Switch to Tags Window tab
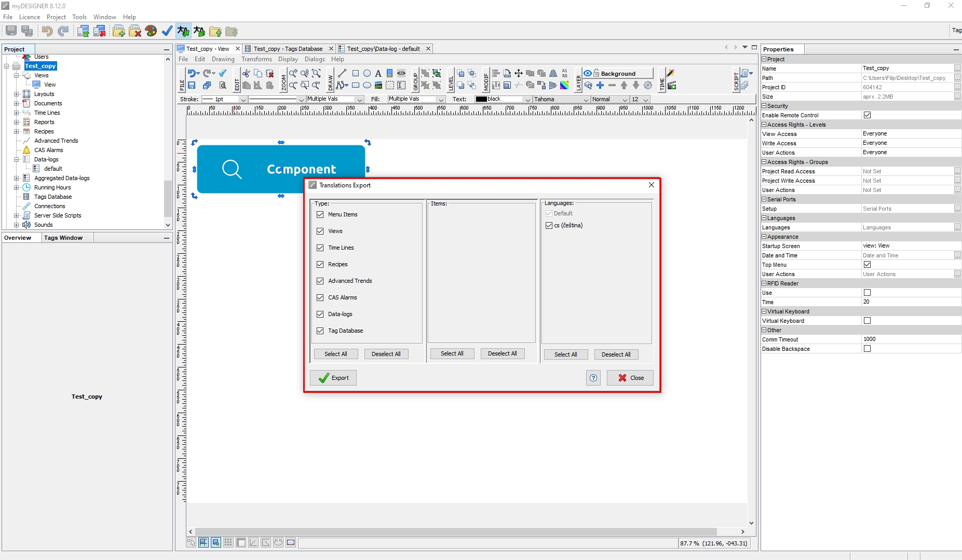 63,238
